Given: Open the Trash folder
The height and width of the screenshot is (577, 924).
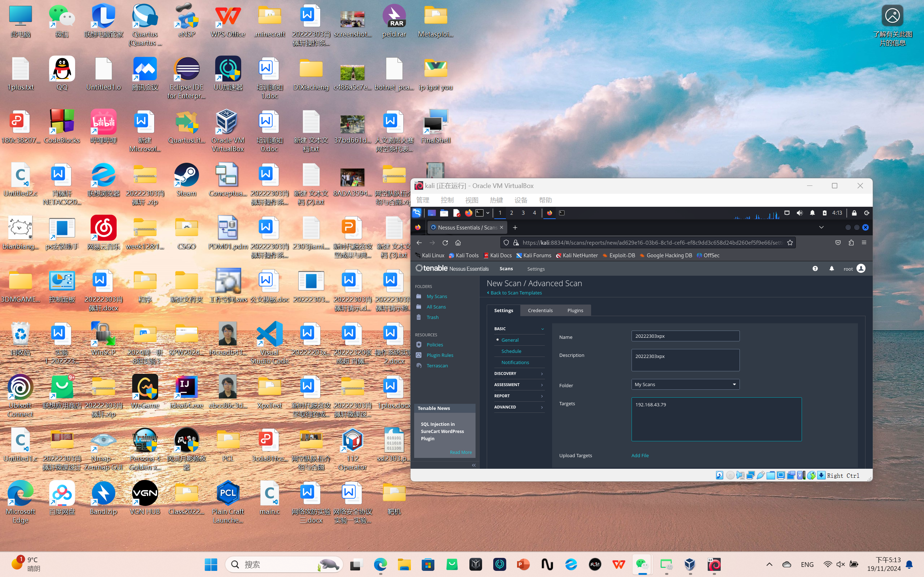Looking at the screenshot, I should tap(432, 318).
